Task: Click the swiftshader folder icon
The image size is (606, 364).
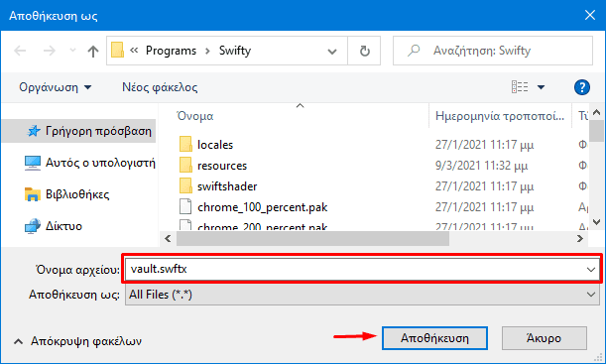Action: click(185, 185)
